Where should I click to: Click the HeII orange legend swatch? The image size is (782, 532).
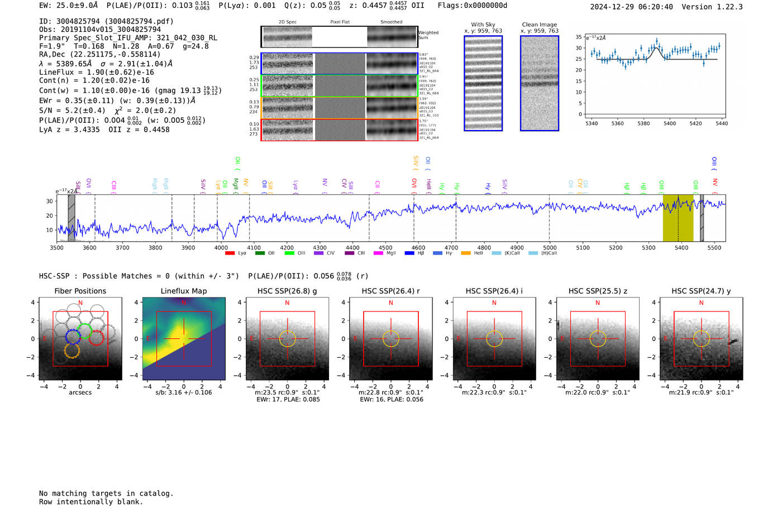(x=466, y=253)
